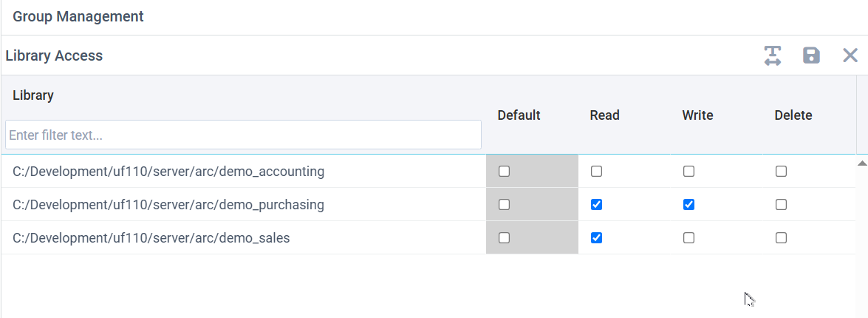Image resolution: width=868 pixels, height=318 pixels.
Task: Click the scrollbar up arrow
Action: (862, 163)
